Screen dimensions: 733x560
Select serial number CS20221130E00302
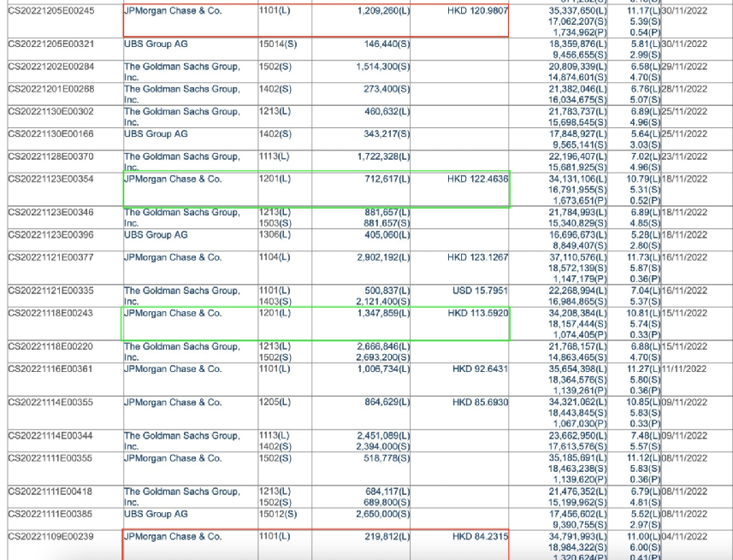click(51, 111)
